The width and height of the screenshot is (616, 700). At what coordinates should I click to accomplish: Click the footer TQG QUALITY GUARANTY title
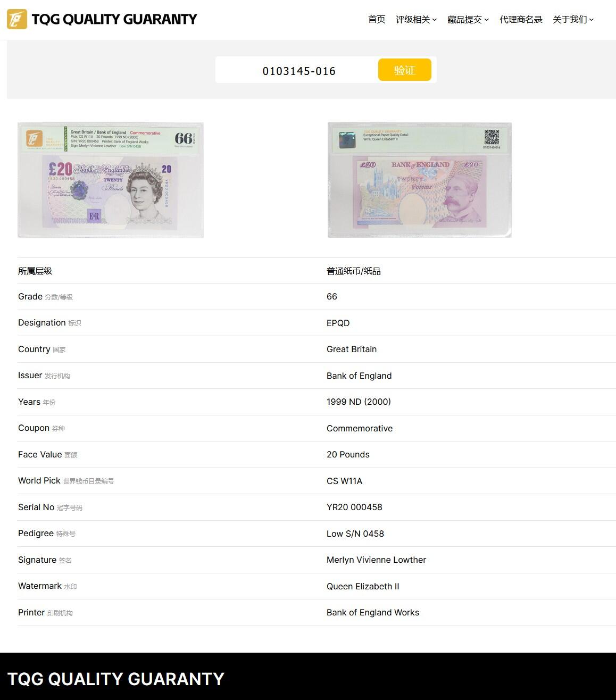click(116, 679)
